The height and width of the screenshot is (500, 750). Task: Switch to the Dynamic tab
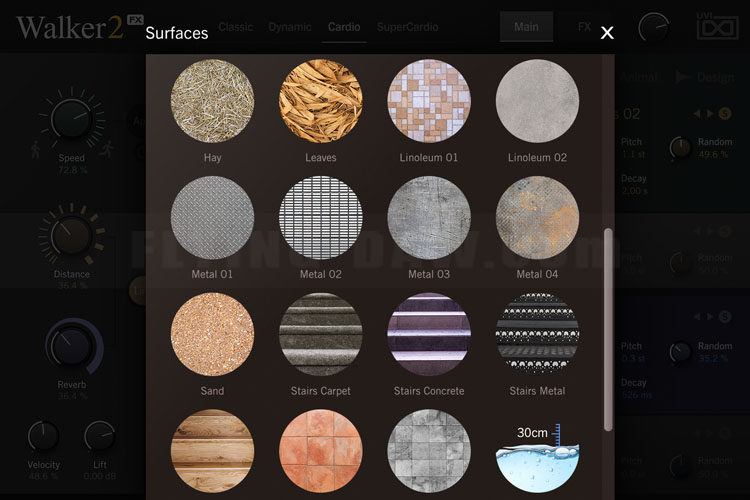[290, 27]
